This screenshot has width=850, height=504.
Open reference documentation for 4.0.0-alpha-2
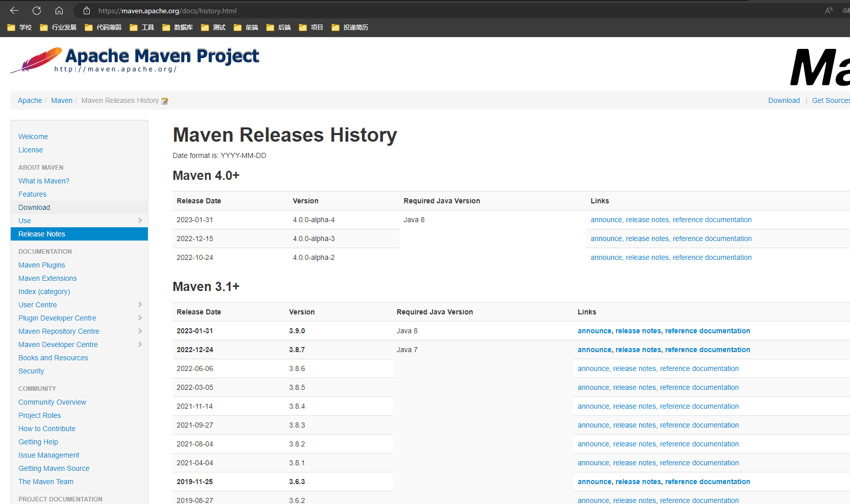click(712, 257)
